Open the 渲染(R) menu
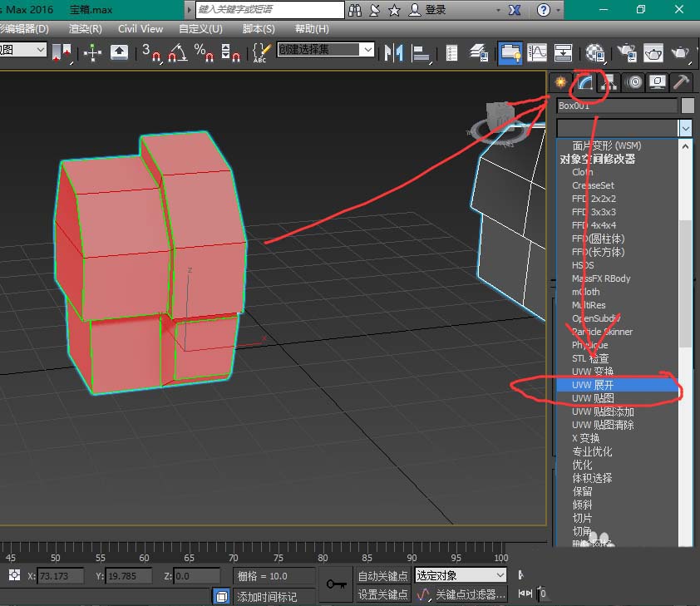700x606 pixels. (85, 28)
